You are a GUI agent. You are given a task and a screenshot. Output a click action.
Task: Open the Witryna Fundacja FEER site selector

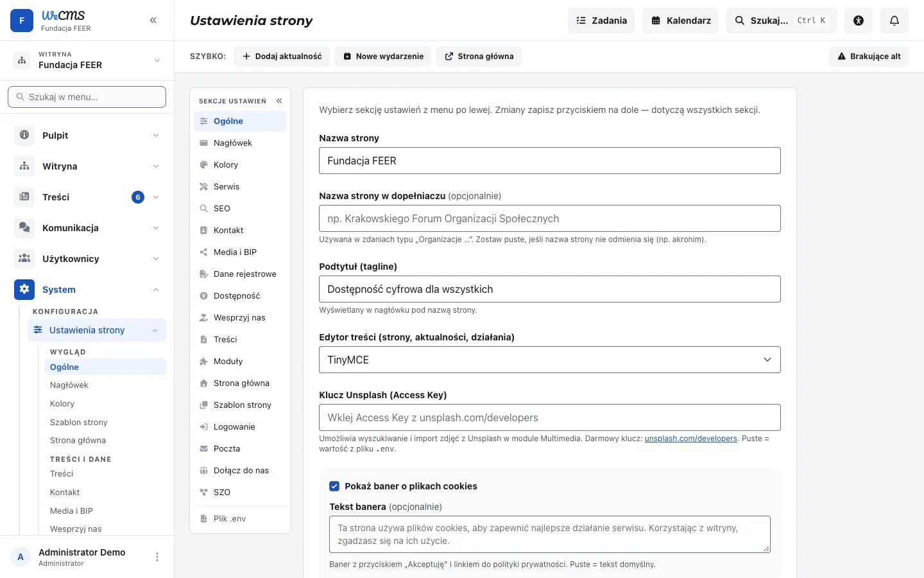click(87, 60)
